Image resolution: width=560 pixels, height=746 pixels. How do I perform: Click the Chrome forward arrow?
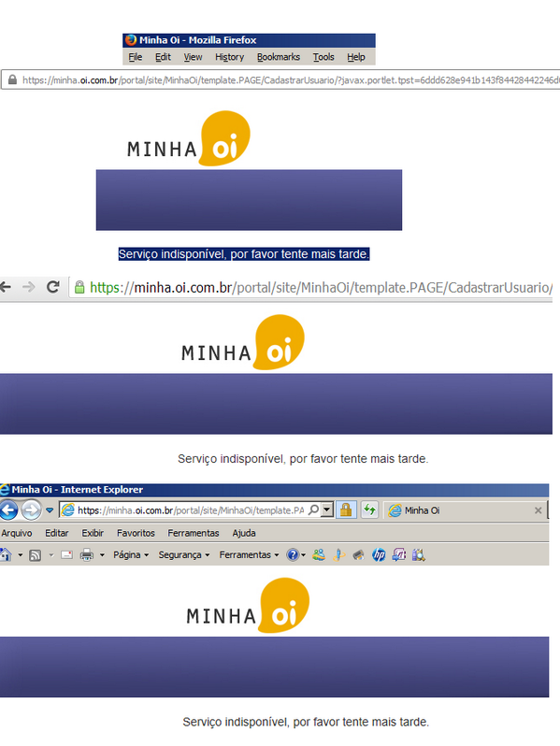pos(29,287)
